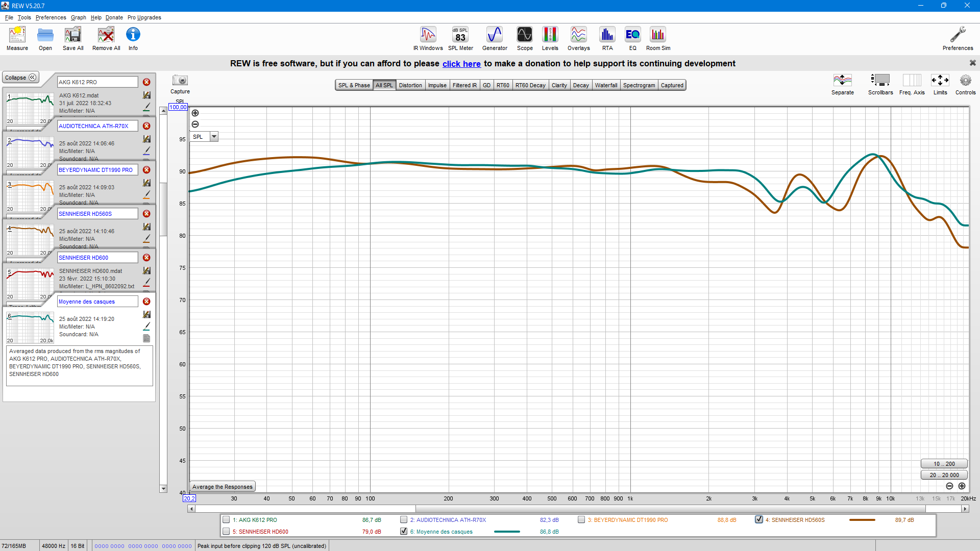Collapse the measurements panel
The image size is (980, 551).
21,78
